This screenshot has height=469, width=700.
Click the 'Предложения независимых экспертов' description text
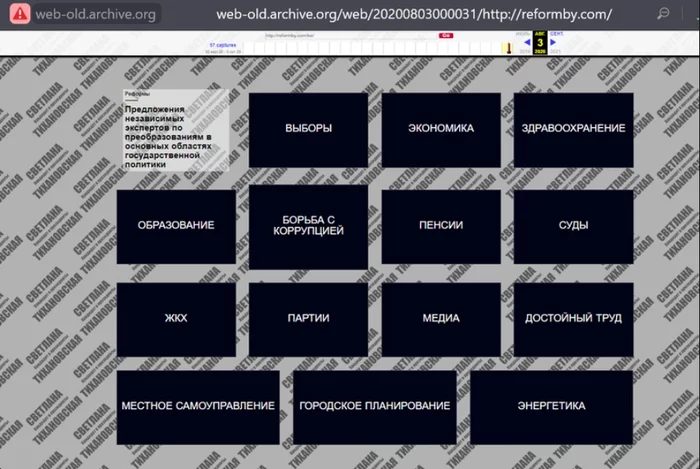(x=168, y=137)
